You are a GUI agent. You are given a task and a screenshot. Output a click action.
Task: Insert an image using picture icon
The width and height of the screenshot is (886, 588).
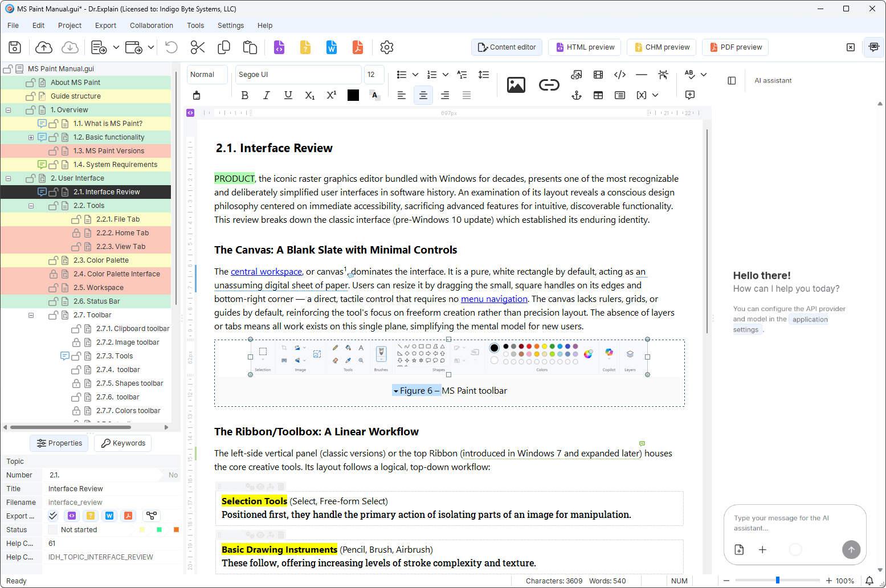pyautogui.click(x=516, y=85)
